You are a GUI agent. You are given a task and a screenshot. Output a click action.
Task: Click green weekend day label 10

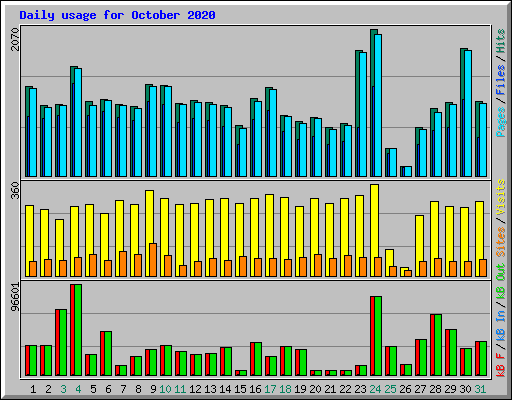click(x=165, y=389)
